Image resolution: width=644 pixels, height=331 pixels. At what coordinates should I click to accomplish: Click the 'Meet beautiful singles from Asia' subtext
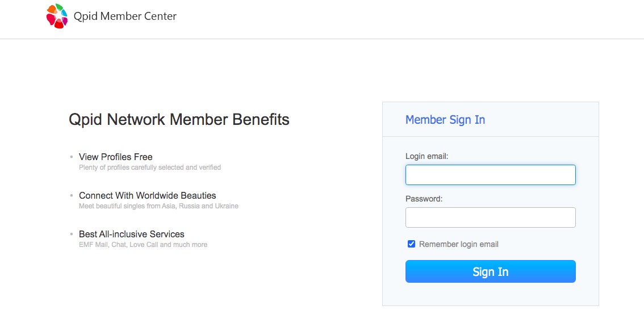tap(158, 206)
